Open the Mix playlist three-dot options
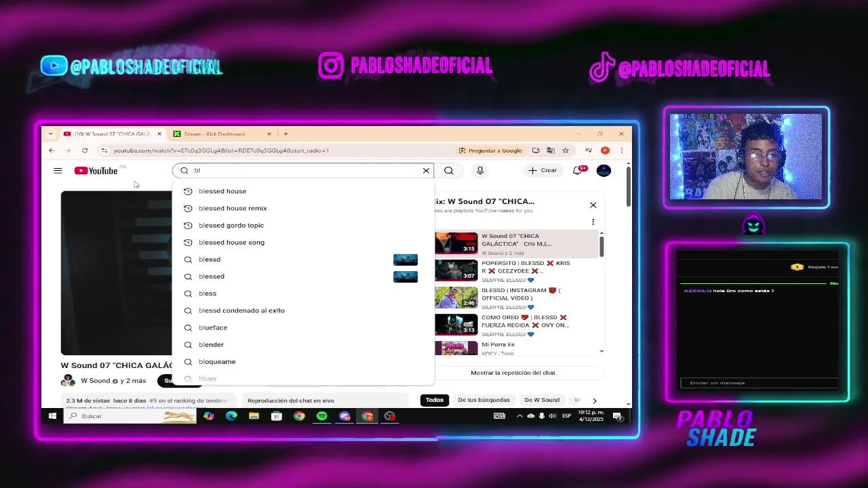The image size is (868, 488). pyautogui.click(x=593, y=222)
